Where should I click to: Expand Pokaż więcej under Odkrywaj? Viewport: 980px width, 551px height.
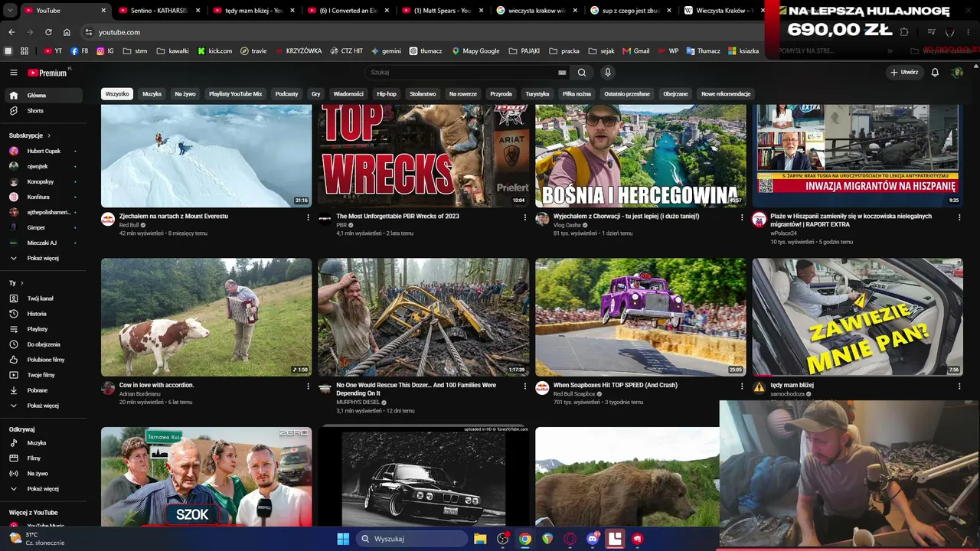pos(43,489)
